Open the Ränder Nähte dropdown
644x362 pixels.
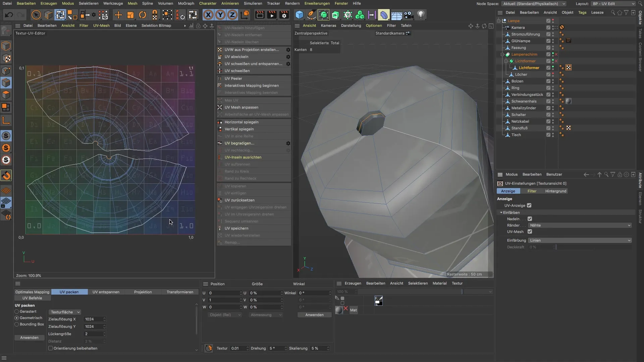tap(580, 225)
